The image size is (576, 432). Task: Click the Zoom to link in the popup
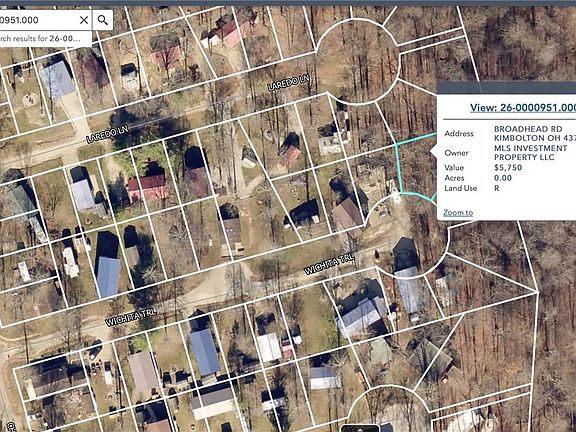point(458,213)
